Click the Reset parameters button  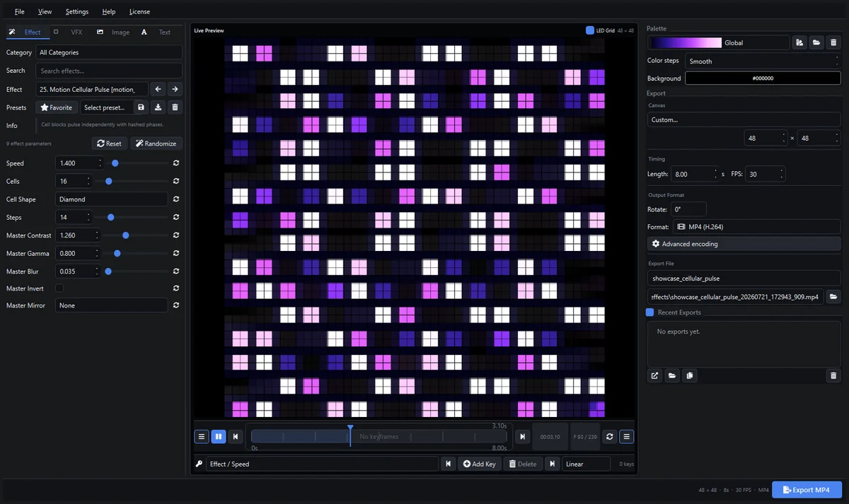(110, 143)
